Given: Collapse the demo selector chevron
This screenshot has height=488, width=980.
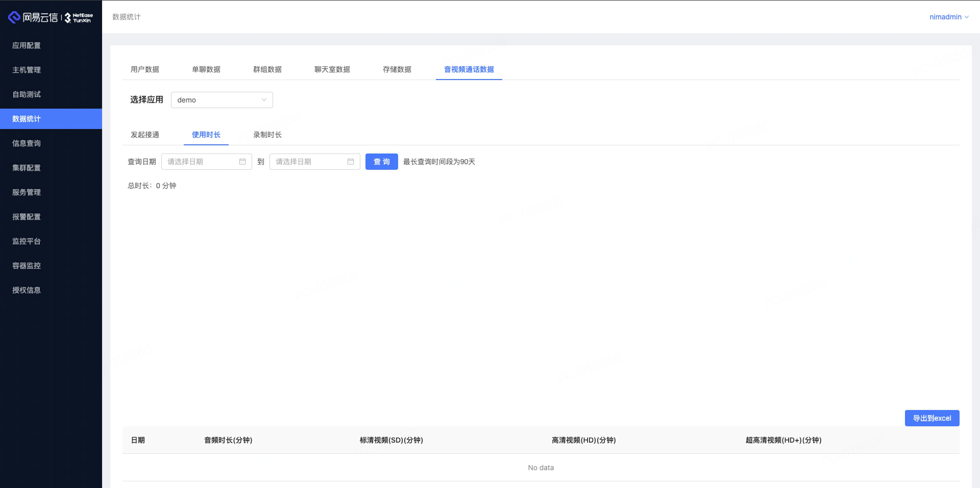Looking at the screenshot, I should click(x=264, y=100).
